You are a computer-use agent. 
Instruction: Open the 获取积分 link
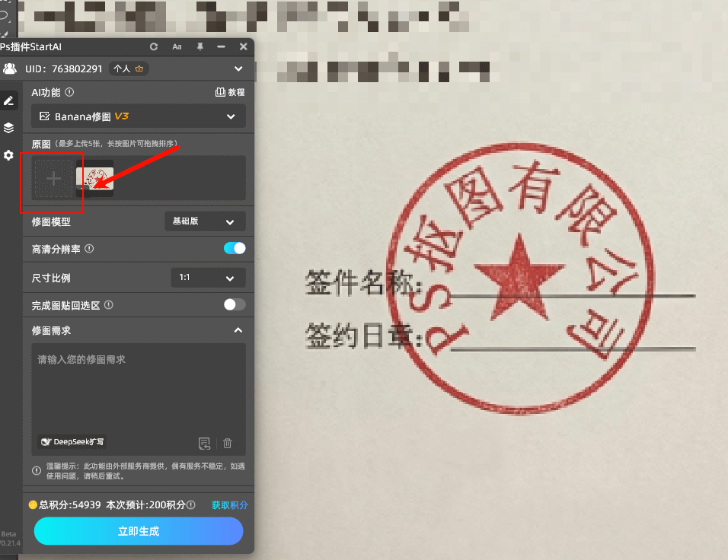228,505
